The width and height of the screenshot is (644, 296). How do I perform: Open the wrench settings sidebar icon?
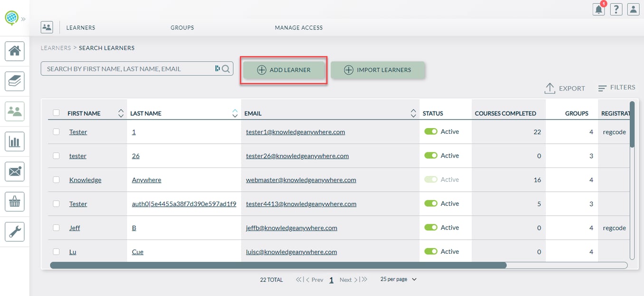pyautogui.click(x=15, y=232)
